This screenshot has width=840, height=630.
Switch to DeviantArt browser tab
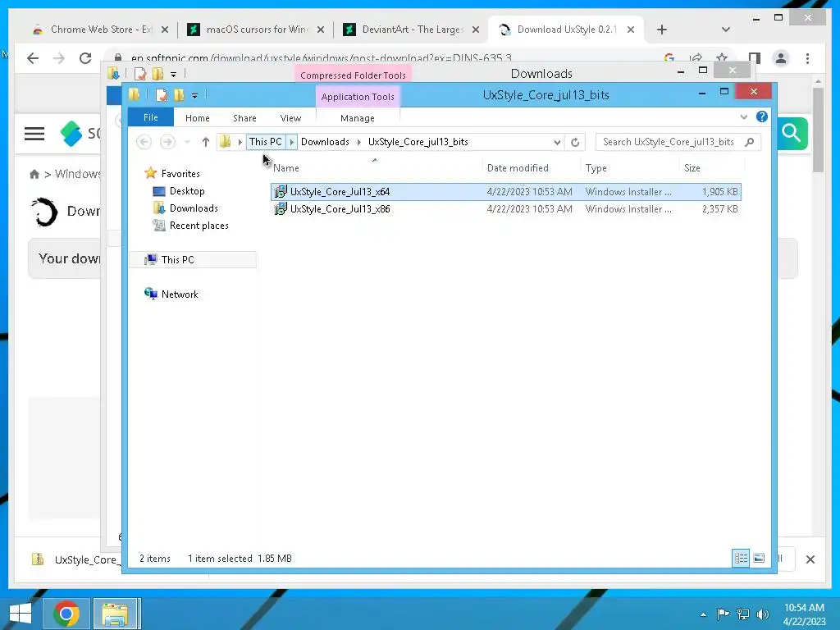point(412,30)
